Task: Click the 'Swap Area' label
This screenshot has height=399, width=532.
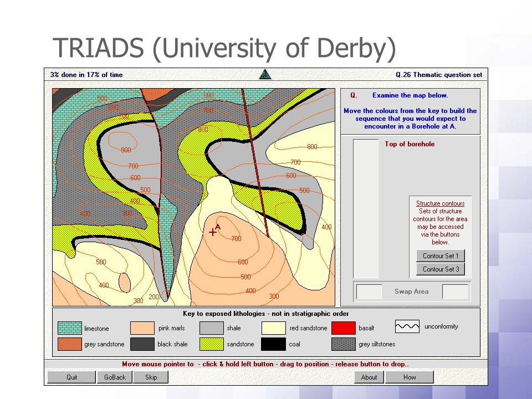Action: 411,291
